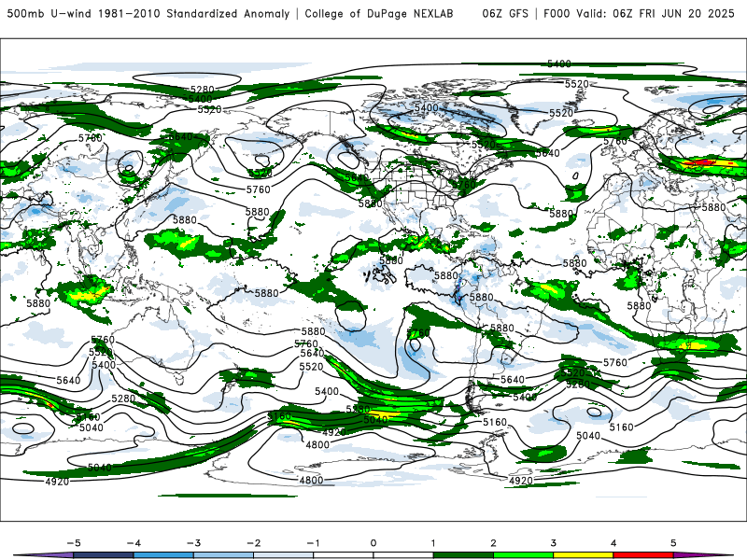Click the '4' colorbar tick label
Viewport: 747px width, 560px height.
(613, 543)
